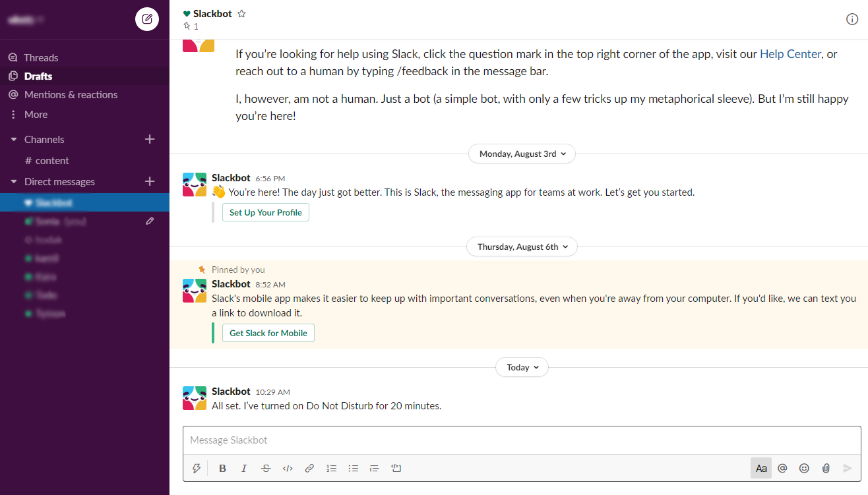The width and height of the screenshot is (868, 495).
Task: Go to Threads in the sidebar
Action: pyautogui.click(x=41, y=58)
